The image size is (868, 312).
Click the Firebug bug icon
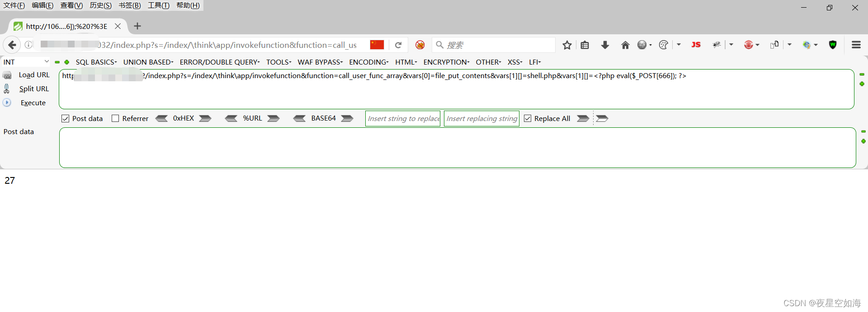(x=717, y=45)
